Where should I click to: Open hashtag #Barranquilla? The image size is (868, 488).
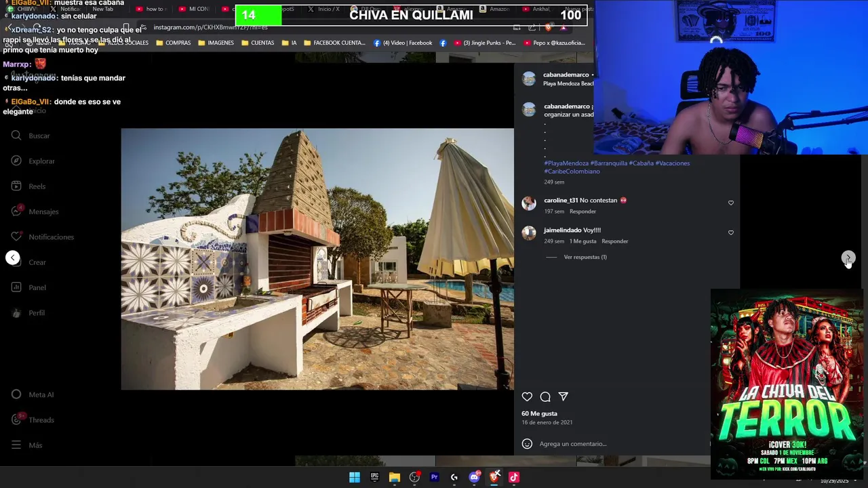[x=608, y=163]
